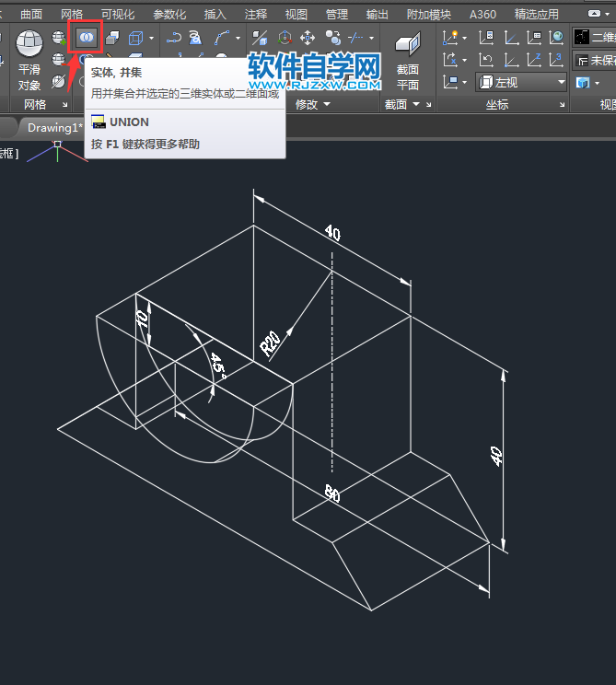Viewport: 616px width, 685px height.
Task: Click the ribbon minimize toggle icon at tab row end
Action: pos(594,14)
